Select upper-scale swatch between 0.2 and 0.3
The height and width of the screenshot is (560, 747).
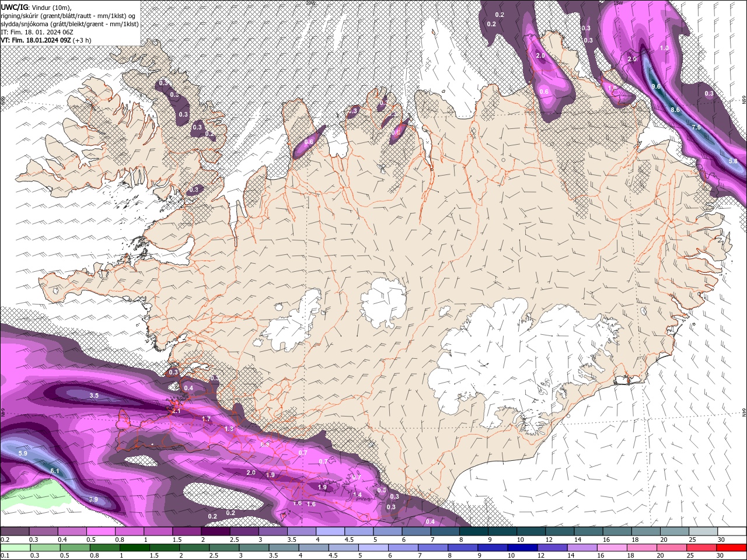[15, 531]
